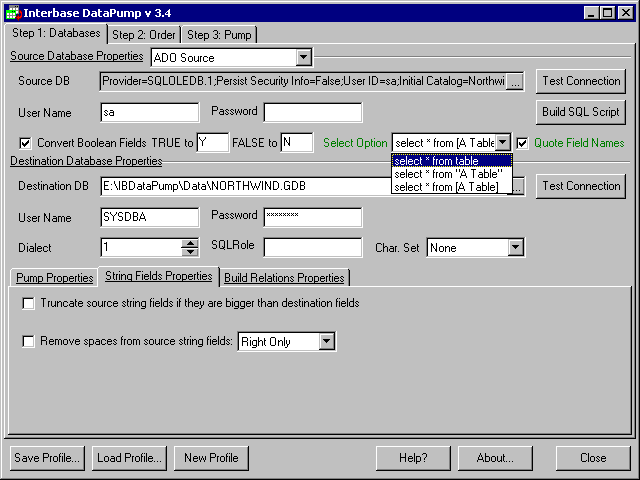The height and width of the screenshot is (480, 640).
Task: Click the source Password field
Action: [313, 113]
